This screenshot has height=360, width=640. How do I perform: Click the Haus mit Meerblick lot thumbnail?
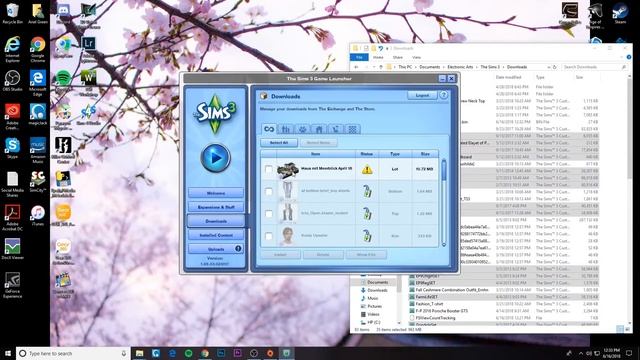coord(287,170)
